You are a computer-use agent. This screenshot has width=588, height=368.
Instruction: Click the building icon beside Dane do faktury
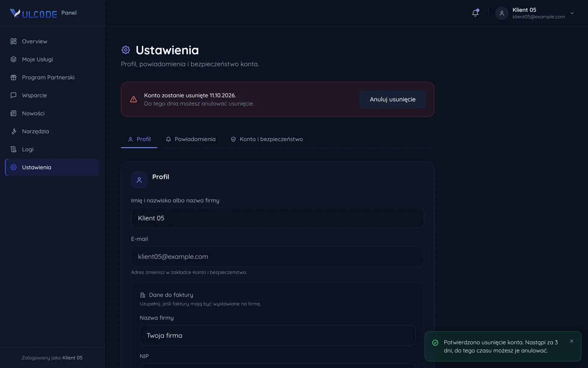pos(143,295)
